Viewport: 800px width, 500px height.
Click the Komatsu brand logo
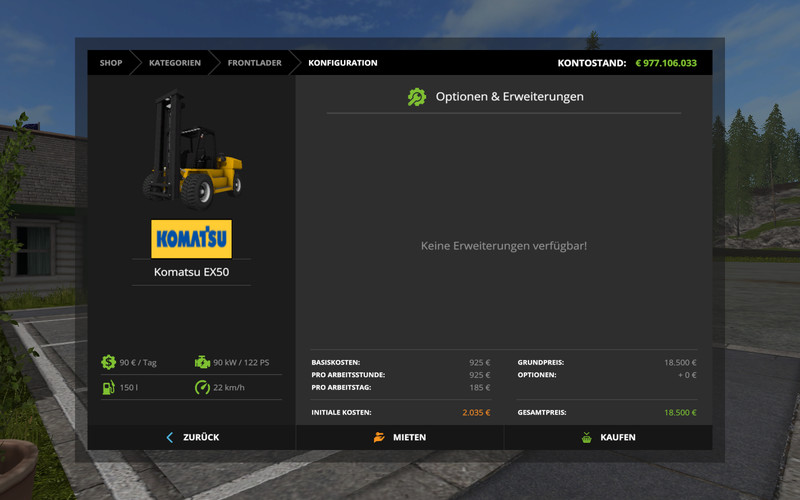tap(191, 240)
